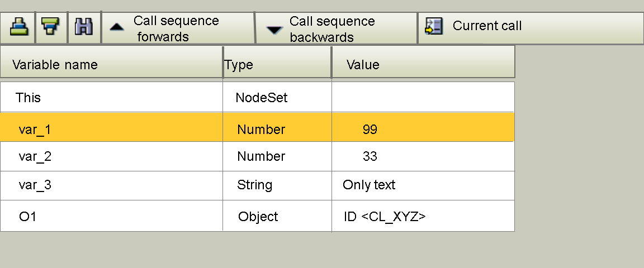Click the down arrow on Call sequence backwards
The height and width of the screenshot is (268, 644).
pyautogui.click(x=274, y=30)
